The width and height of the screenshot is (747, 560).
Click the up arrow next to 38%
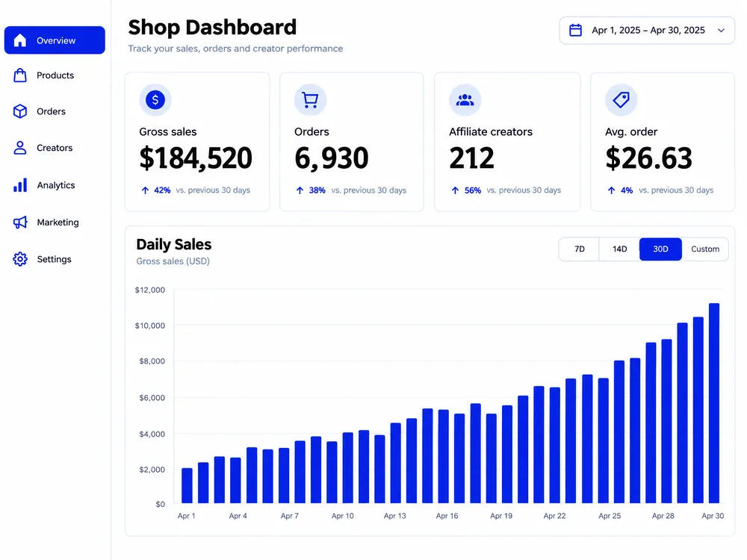coord(300,190)
